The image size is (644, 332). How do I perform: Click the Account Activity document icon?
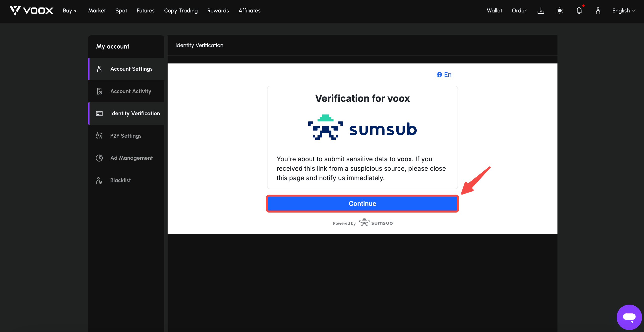tap(99, 91)
